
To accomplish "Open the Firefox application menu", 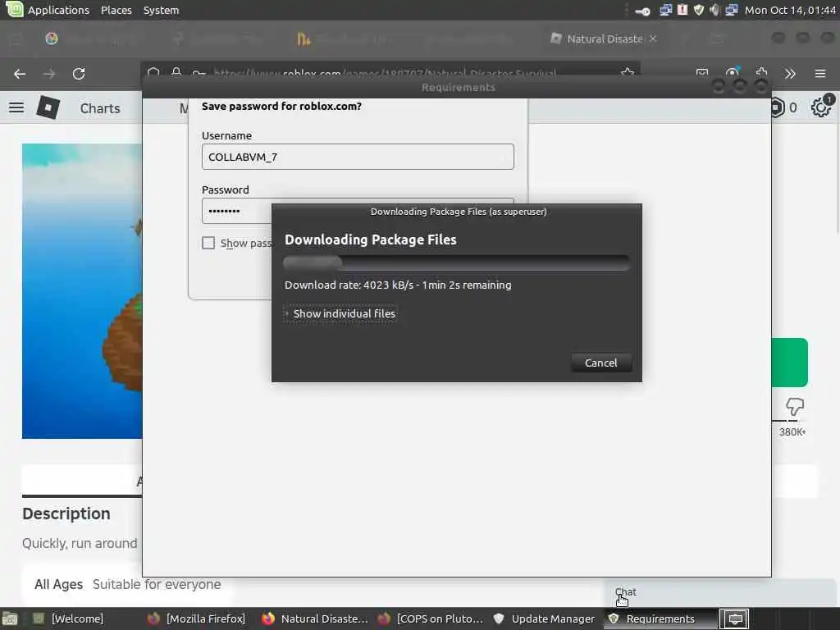I will click(x=820, y=74).
